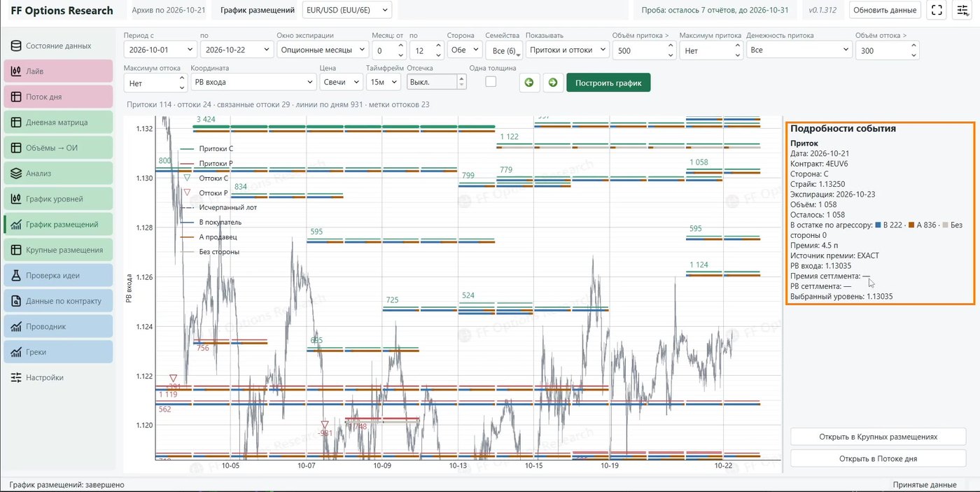Click the candlestick icon for График уровней
Viewport: 980px width, 492px height.
(x=15, y=199)
